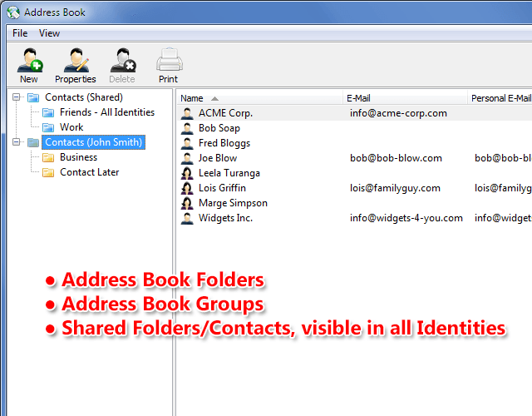Open the View menu
The width and height of the screenshot is (532, 416).
pyautogui.click(x=49, y=33)
